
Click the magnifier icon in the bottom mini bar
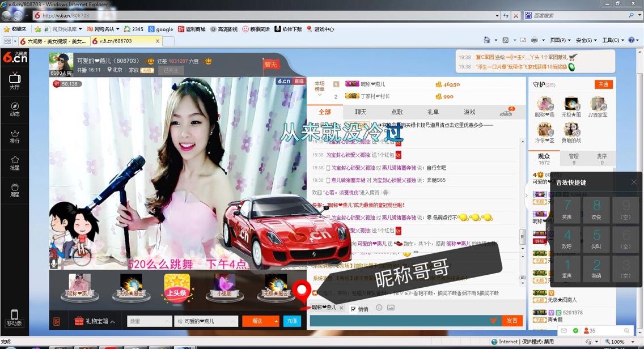click(626, 330)
